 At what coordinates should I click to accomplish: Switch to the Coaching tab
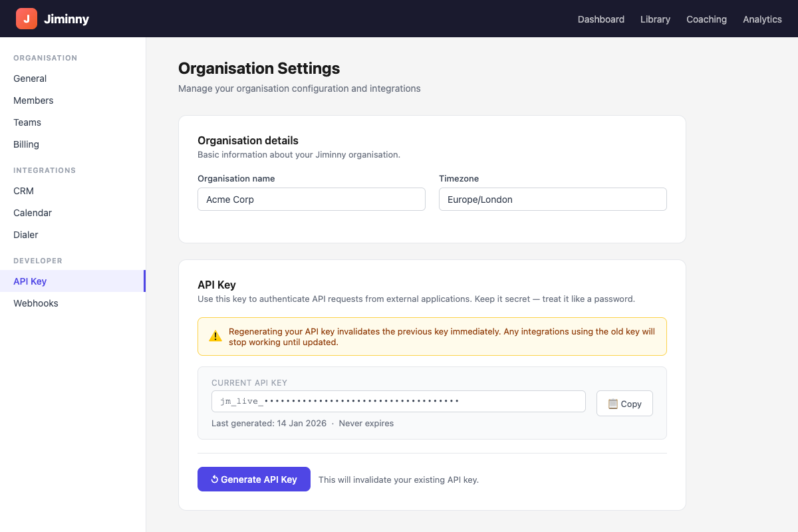[706, 19]
